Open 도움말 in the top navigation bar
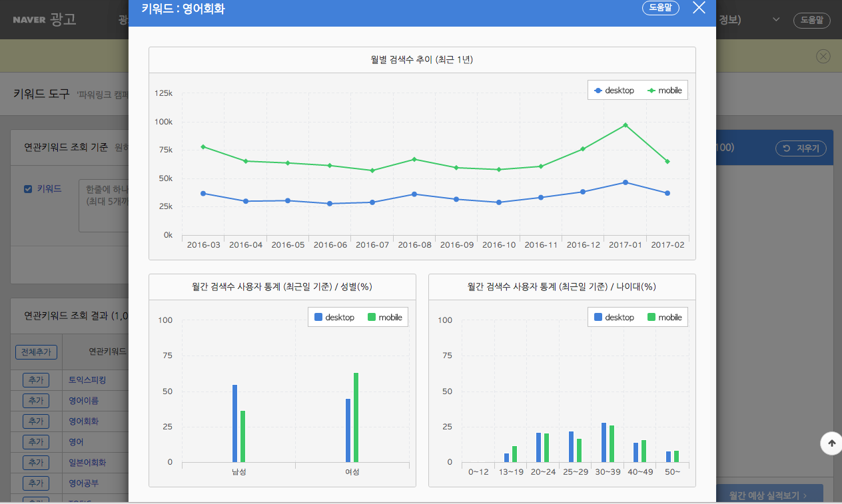842x504 pixels. pos(811,20)
